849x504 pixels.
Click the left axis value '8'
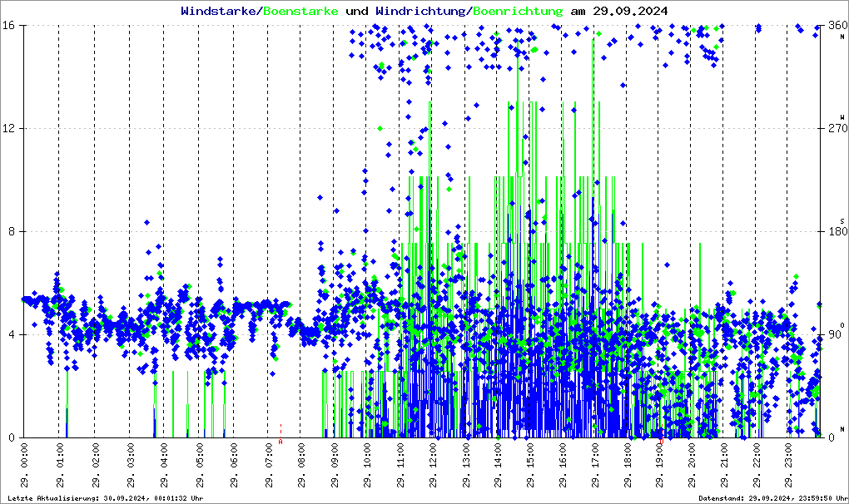click(x=11, y=231)
